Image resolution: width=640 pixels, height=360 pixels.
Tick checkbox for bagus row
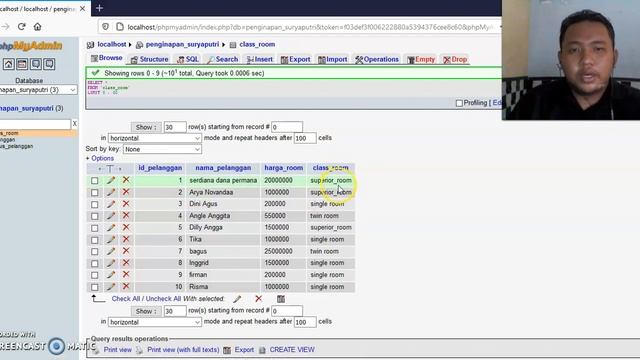(x=95, y=251)
